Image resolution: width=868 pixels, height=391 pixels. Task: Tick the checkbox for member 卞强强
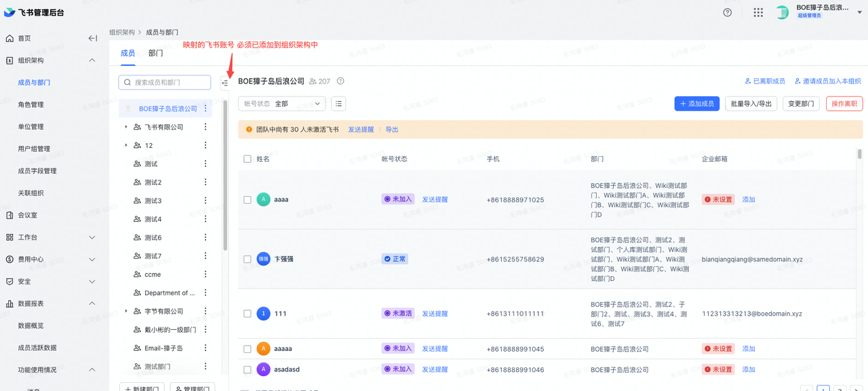click(x=248, y=259)
